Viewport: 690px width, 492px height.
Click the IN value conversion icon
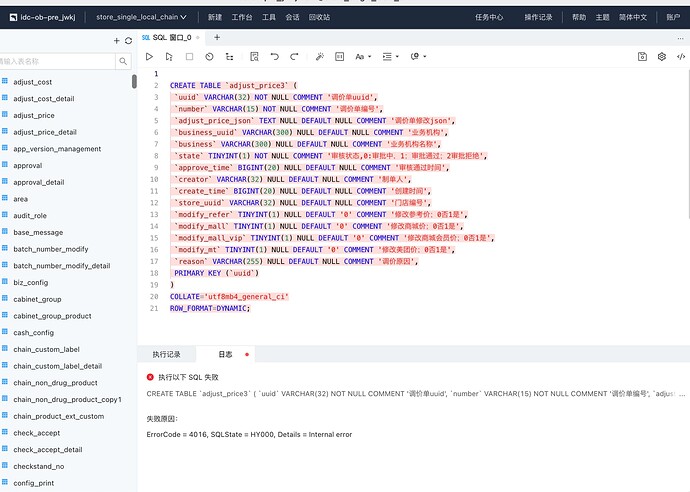coord(339,56)
